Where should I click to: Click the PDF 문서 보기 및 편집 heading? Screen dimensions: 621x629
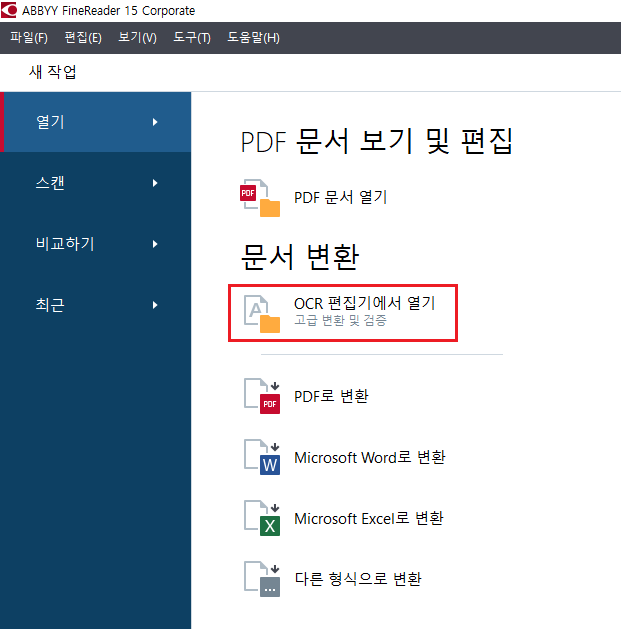click(376, 141)
